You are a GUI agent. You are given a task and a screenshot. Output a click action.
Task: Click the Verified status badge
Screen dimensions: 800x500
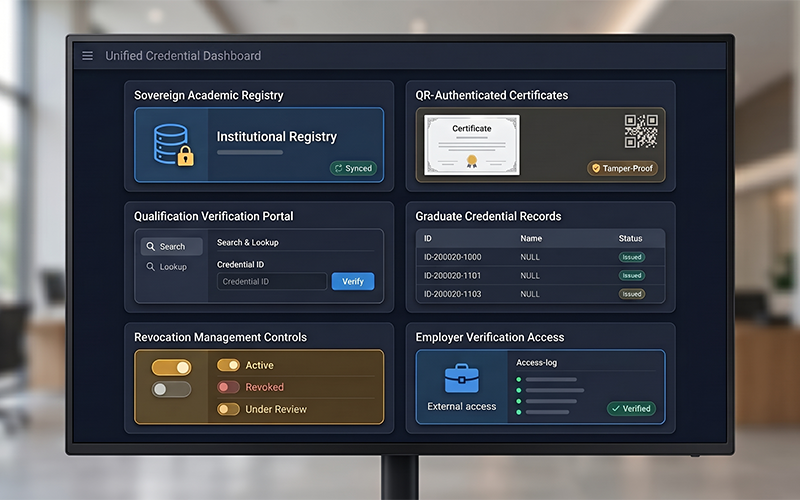pos(631,409)
